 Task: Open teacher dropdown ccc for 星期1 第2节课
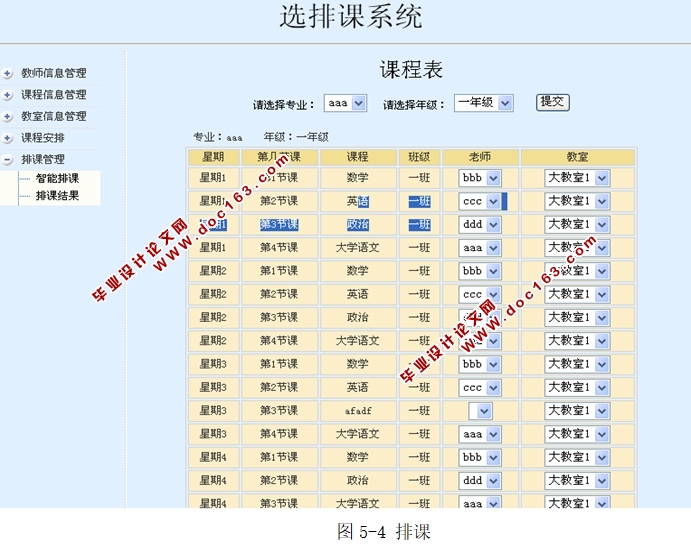click(479, 201)
